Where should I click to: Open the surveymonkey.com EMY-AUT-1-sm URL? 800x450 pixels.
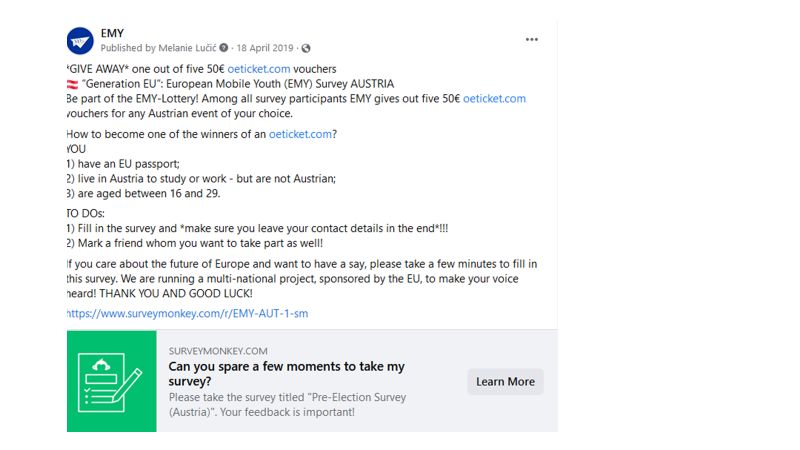click(187, 313)
